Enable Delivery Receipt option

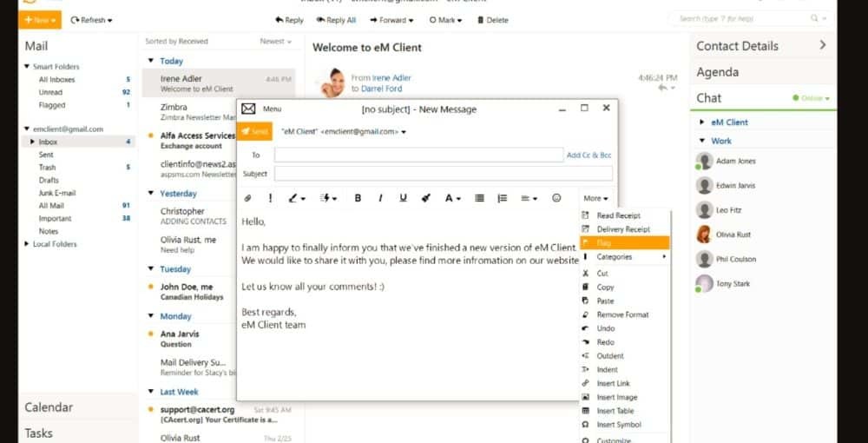point(622,229)
